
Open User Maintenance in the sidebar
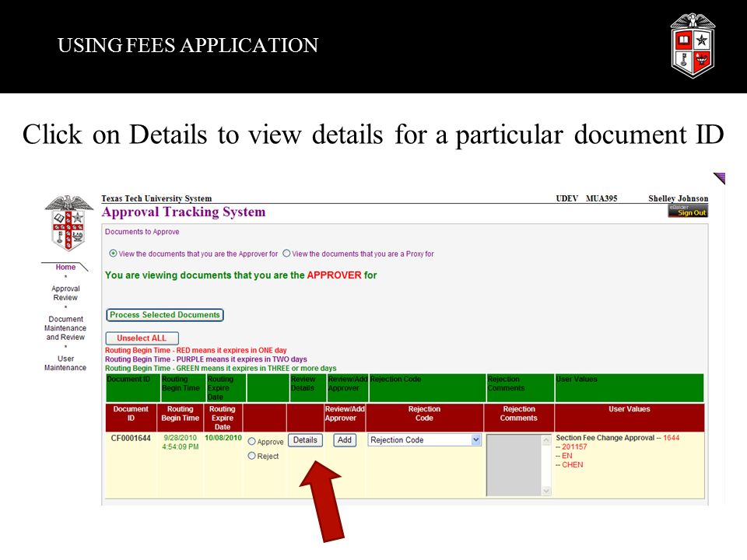(65, 363)
